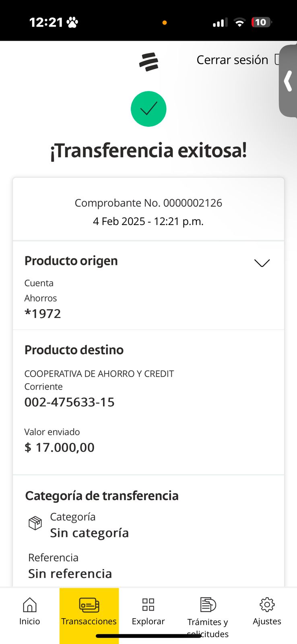Tap the Bancolombia logo icon
The height and width of the screenshot is (644, 297).
pyautogui.click(x=148, y=62)
